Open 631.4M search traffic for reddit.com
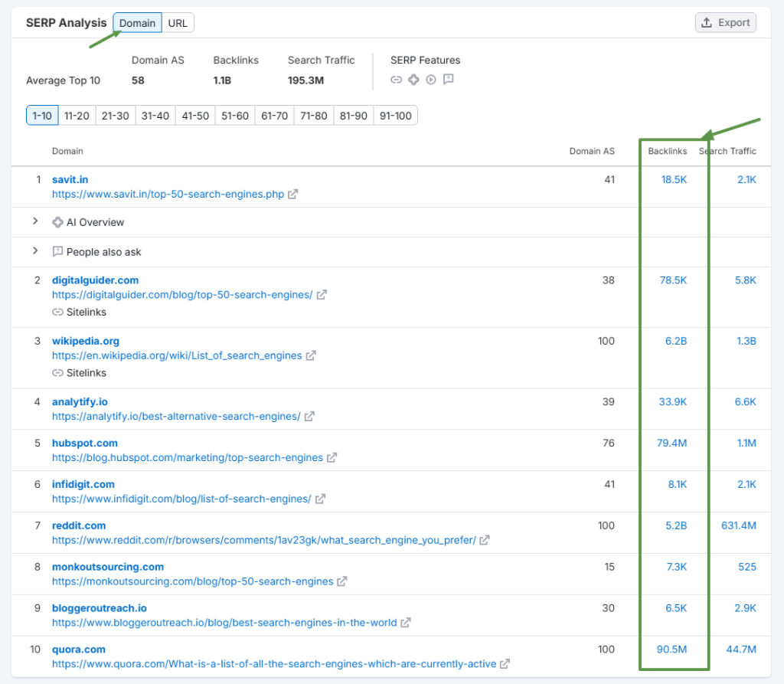The height and width of the screenshot is (684, 784). click(x=738, y=526)
